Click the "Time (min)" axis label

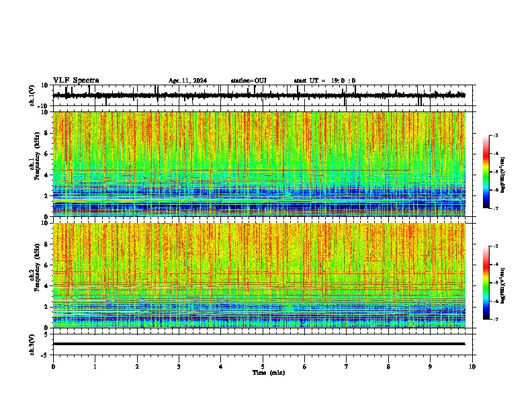(x=269, y=373)
